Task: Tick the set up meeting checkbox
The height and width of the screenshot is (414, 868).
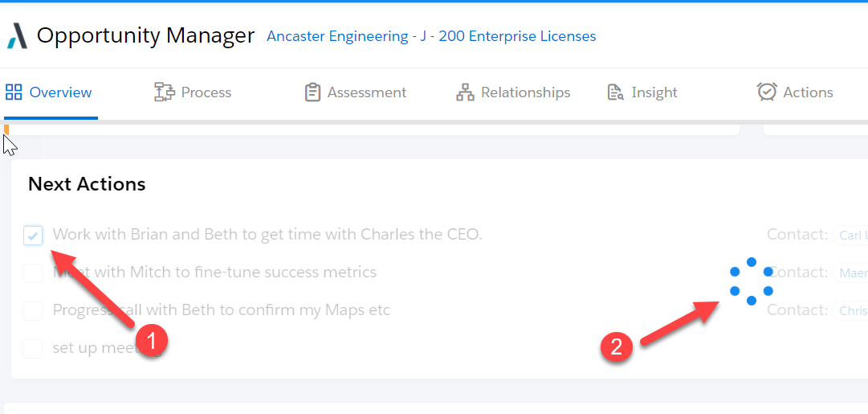Action: 33,348
